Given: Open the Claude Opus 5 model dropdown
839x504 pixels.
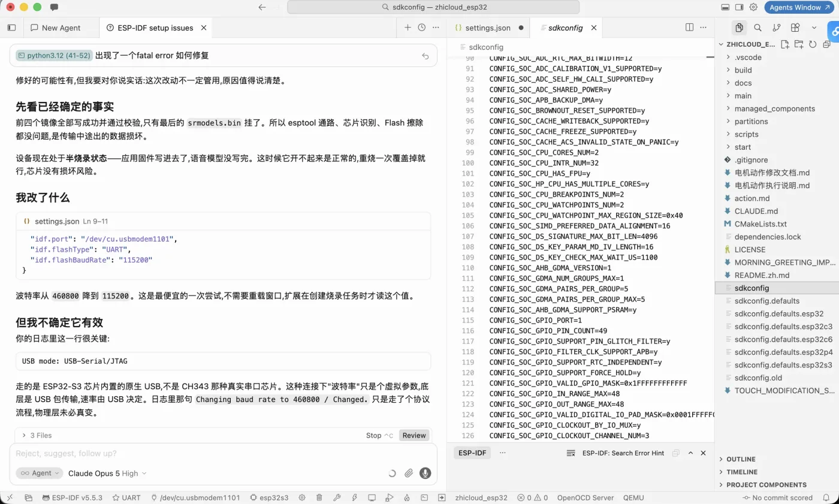Looking at the screenshot, I should tap(107, 473).
